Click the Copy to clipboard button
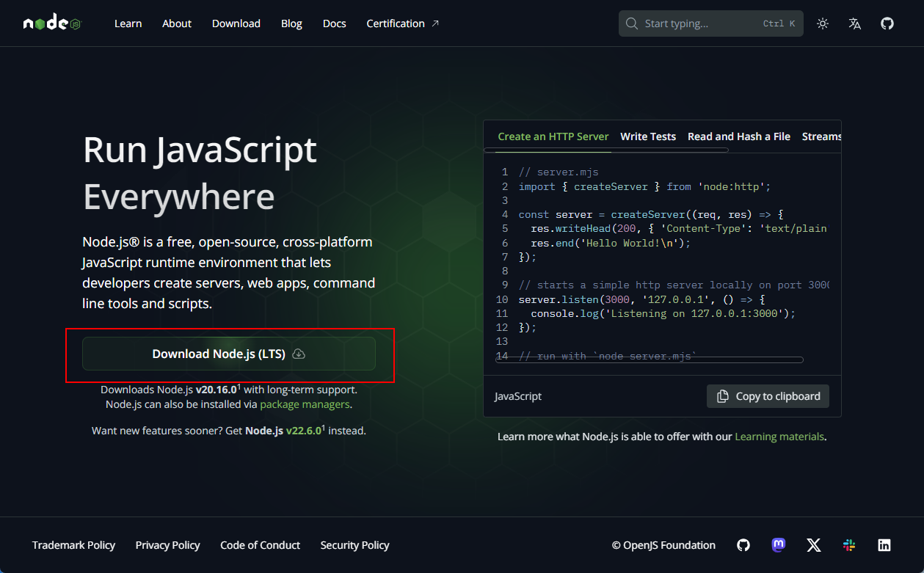 coord(768,396)
